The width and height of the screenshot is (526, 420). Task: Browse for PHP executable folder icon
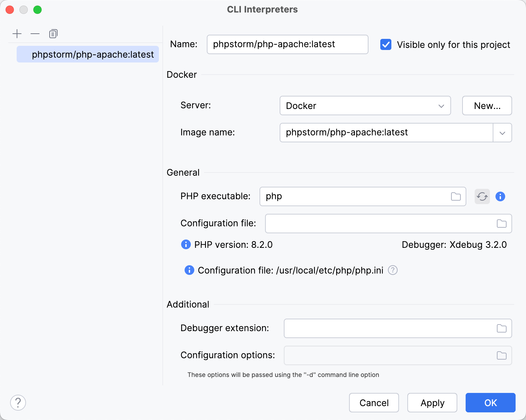click(x=456, y=196)
